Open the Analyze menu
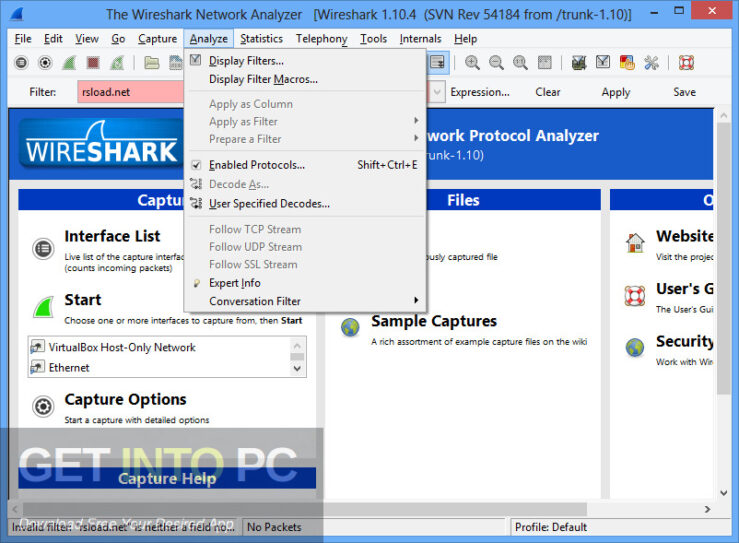The width and height of the screenshot is (739, 543). point(208,39)
